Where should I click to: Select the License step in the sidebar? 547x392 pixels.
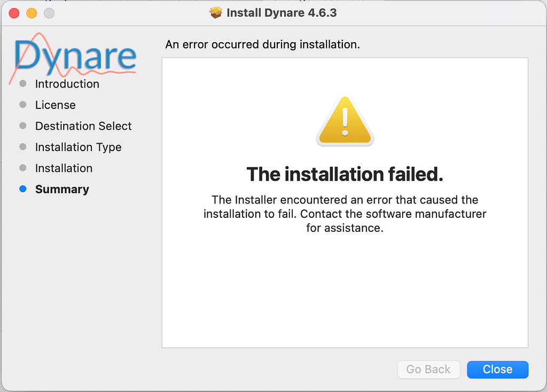tap(55, 105)
